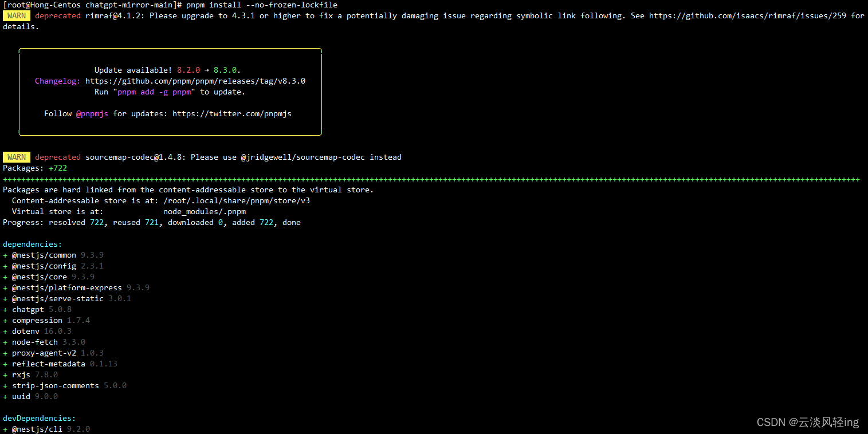Click the twitter.com/pnpmjs URL

[x=232, y=113]
